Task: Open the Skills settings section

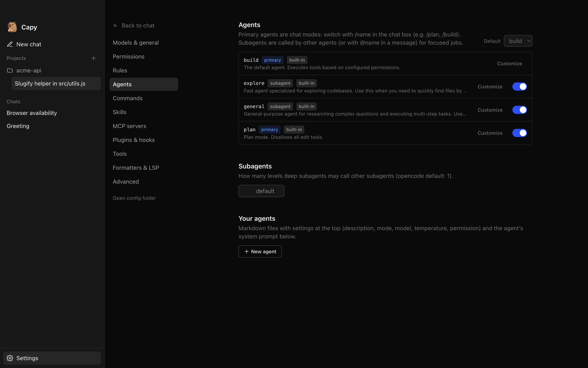Action: coord(144,112)
